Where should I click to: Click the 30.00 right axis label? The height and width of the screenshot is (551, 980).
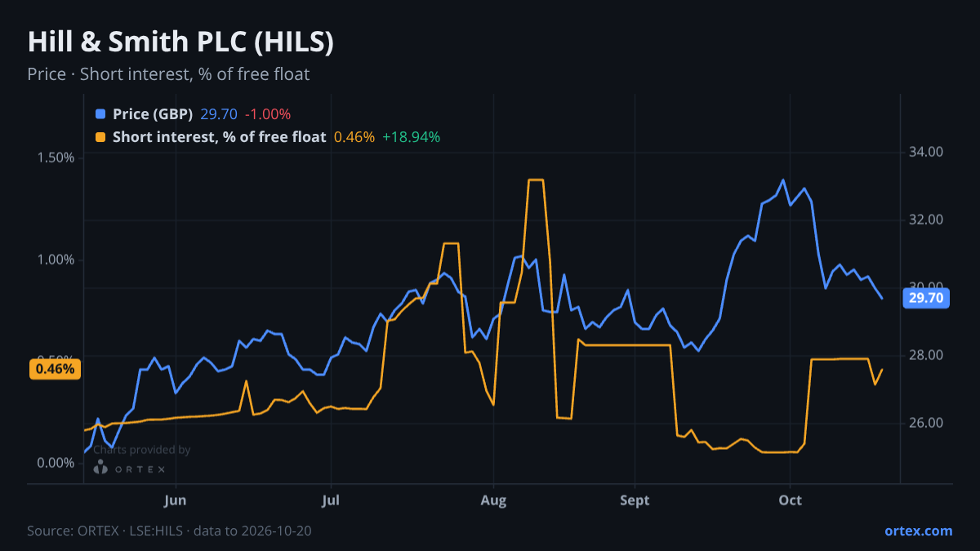point(925,287)
